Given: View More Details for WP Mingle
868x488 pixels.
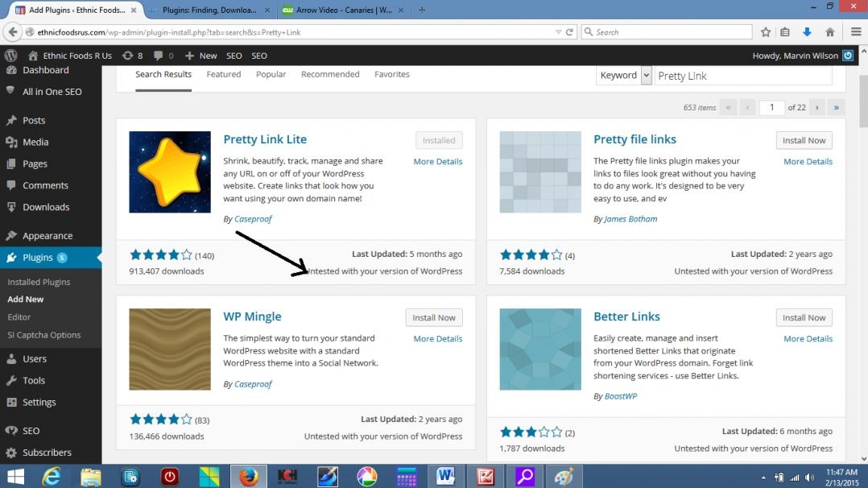Looking at the screenshot, I should click(438, 338).
